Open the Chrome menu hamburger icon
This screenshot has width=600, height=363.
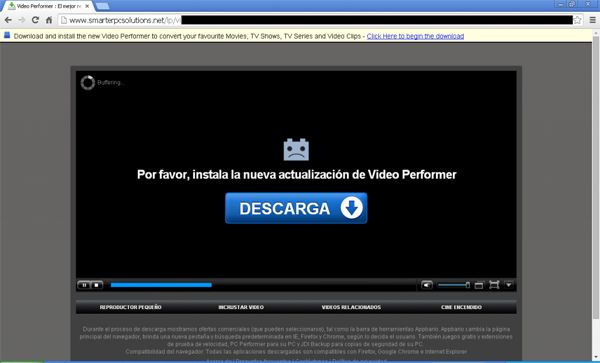coord(592,20)
